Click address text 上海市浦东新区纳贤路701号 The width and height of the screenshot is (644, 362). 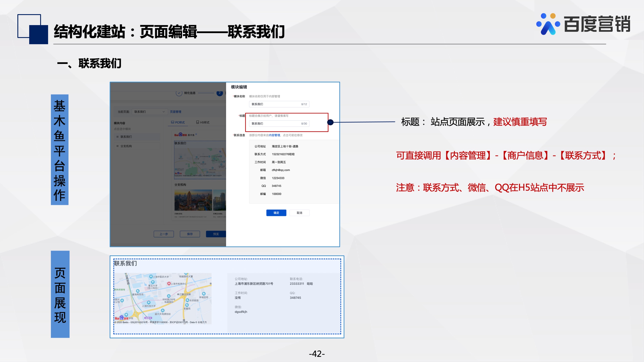(254, 283)
